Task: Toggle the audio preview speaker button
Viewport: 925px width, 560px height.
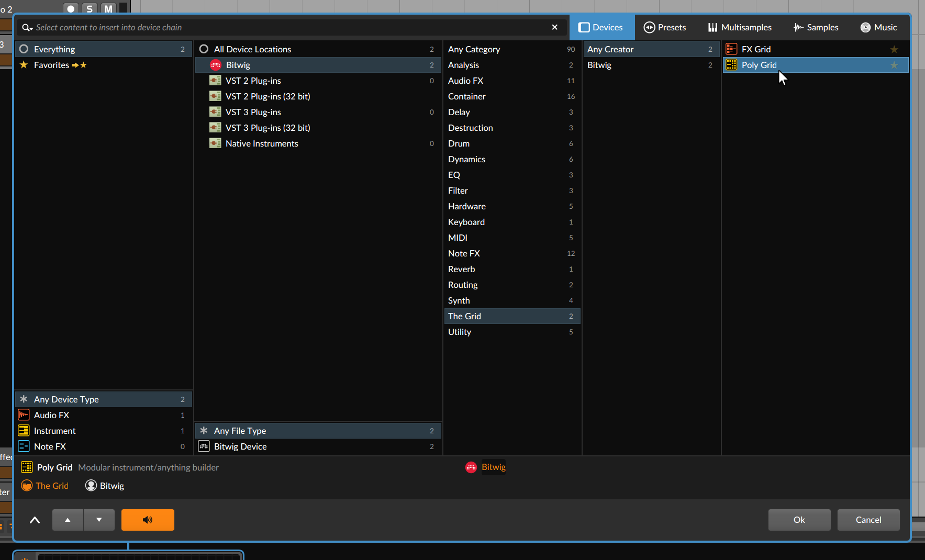Action: click(148, 520)
